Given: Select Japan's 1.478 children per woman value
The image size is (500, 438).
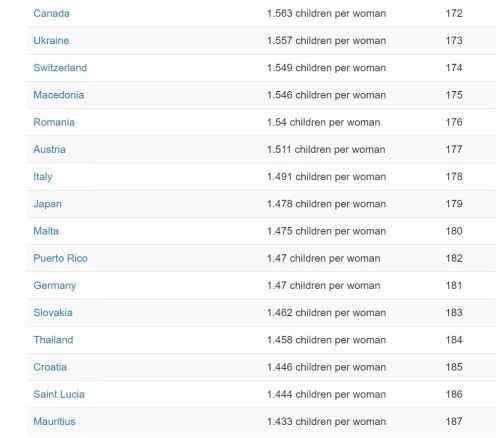Looking at the screenshot, I should (327, 204).
